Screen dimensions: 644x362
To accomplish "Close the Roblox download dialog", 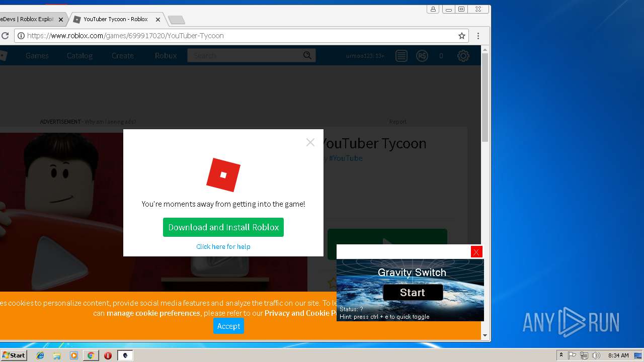I will tap(310, 142).
